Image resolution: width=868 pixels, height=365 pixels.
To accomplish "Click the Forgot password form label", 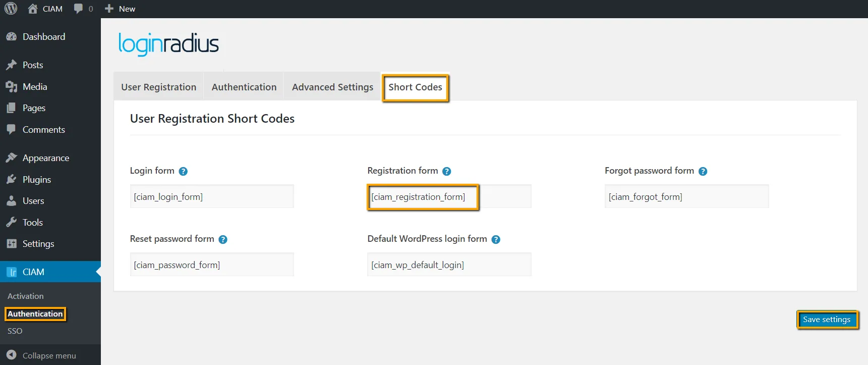I will coord(649,171).
